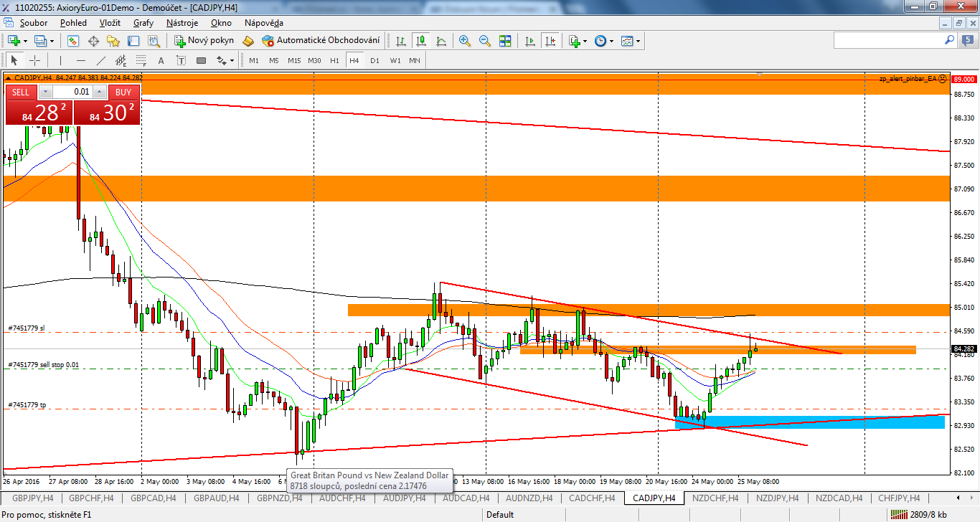Viewport: 980px width, 522px height.
Task: Activate the Crosshair cursor mode
Action: 34,60
